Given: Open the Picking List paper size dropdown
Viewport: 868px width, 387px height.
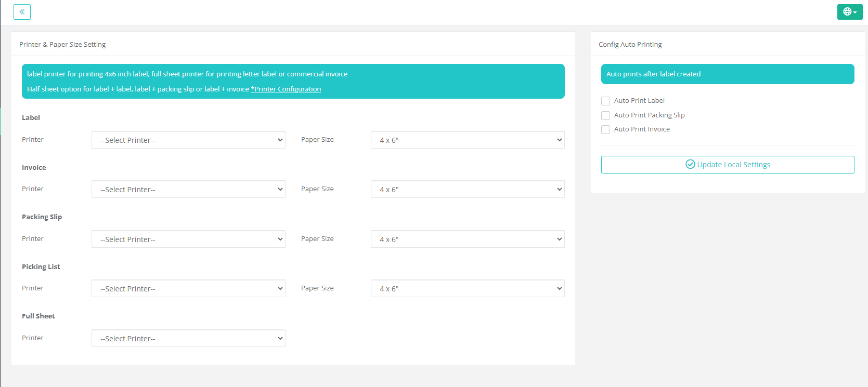Looking at the screenshot, I should click(468, 288).
